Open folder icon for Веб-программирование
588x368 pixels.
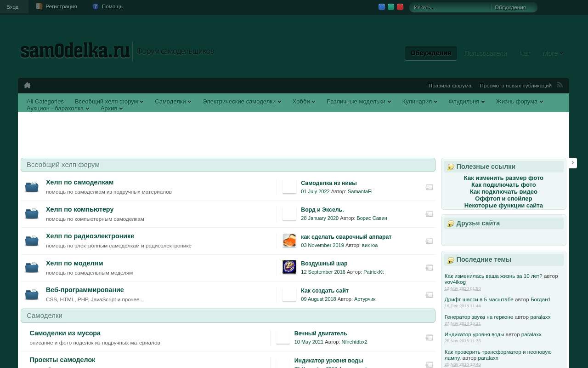click(32, 294)
